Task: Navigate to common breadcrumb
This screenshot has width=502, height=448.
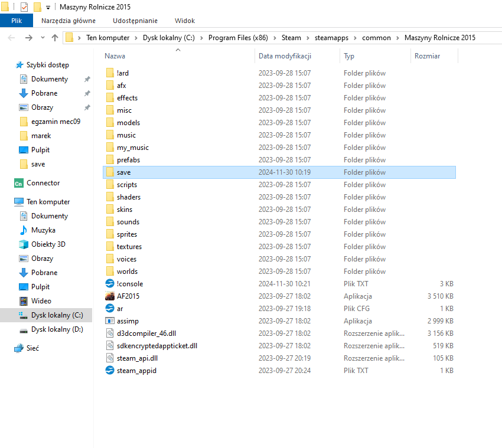Action: tap(376, 38)
